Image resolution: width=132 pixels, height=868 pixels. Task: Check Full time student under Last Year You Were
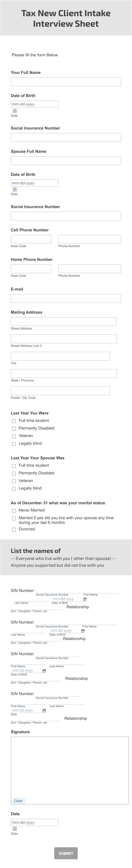click(x=14, y=421)
